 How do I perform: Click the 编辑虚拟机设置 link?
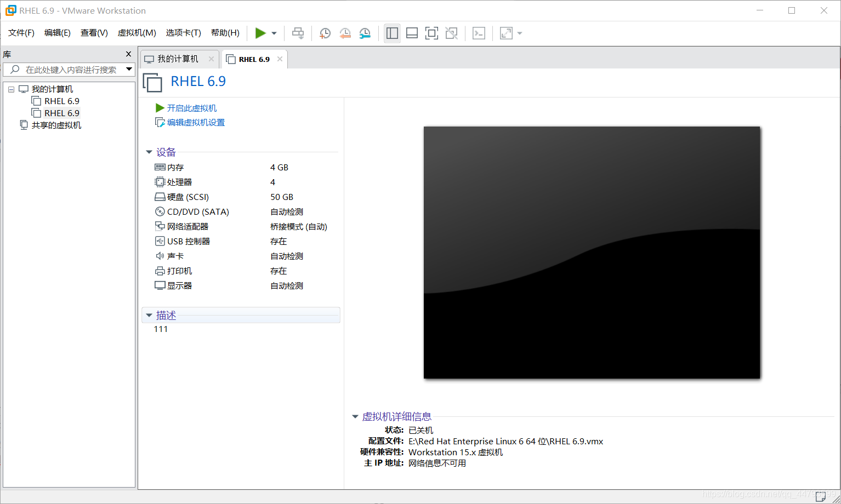[196, 123]
